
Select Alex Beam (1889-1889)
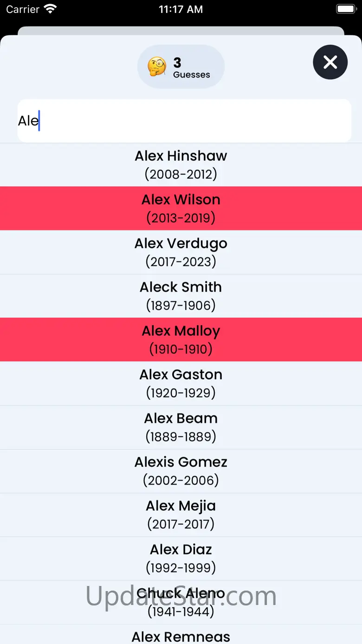point(181,427)
